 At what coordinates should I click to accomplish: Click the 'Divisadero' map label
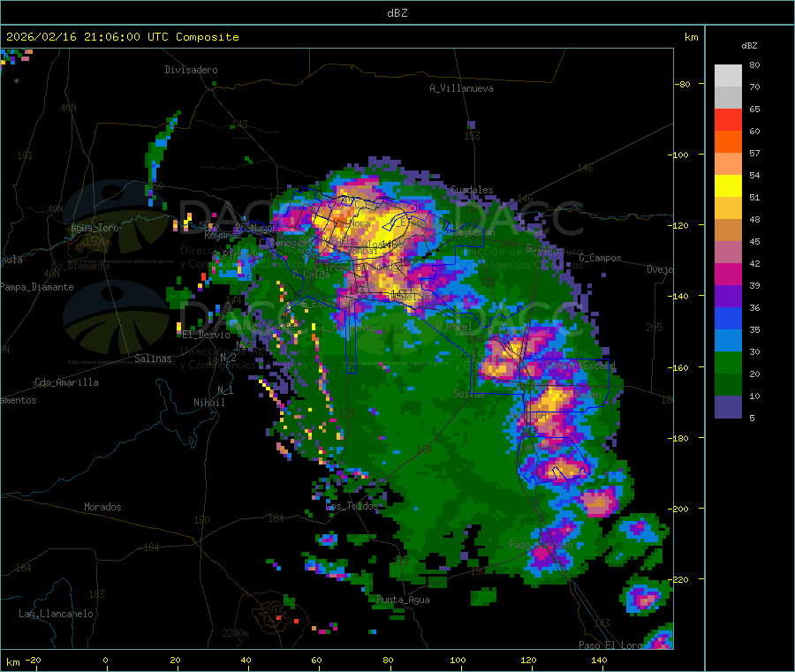pyautogui.click(x=191, y=70)
